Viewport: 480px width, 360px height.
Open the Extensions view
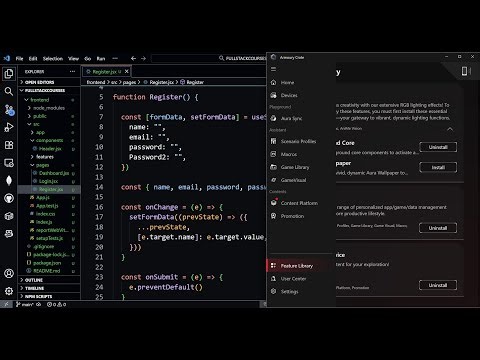pos(9,145)
